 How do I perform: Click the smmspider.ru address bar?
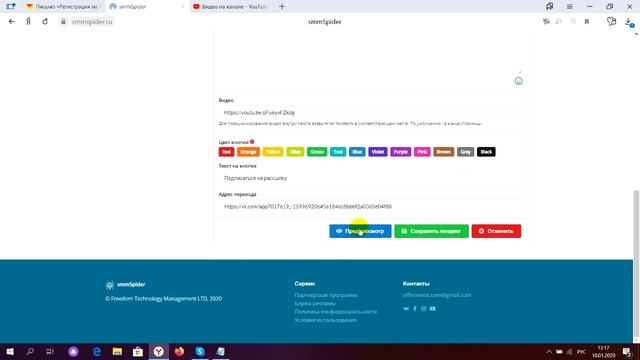pos(92,22)
